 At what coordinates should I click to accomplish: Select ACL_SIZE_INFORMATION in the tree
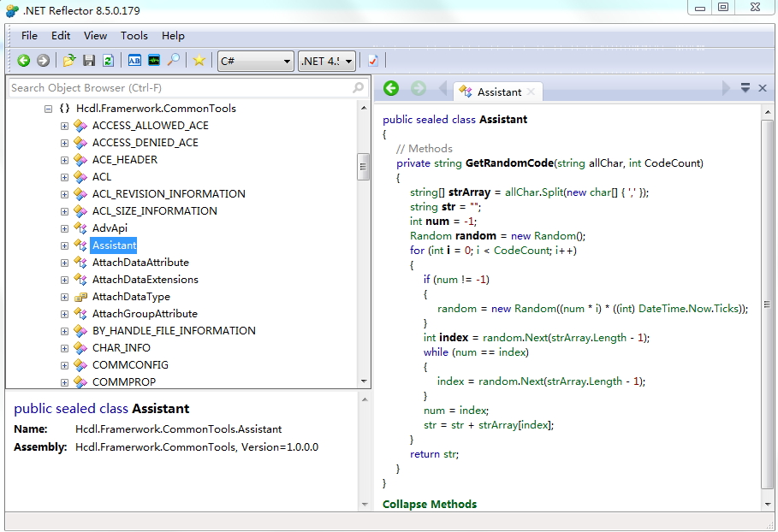click(154, 211)
